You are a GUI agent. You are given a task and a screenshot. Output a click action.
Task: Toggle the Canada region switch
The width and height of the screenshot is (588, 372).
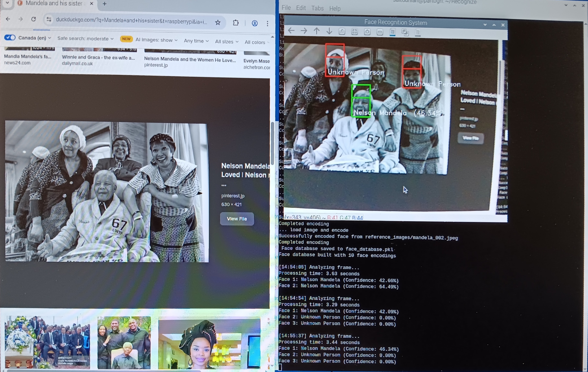10,37
